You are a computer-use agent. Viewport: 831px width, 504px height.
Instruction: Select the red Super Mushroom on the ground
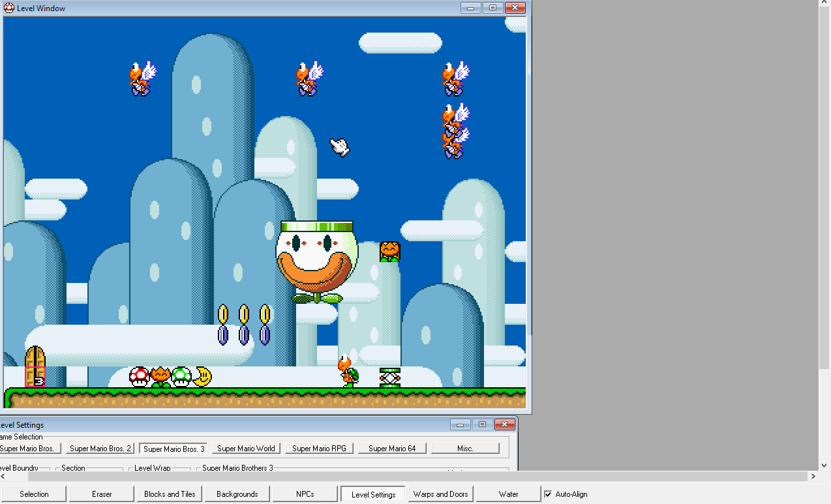pos(139,377)
